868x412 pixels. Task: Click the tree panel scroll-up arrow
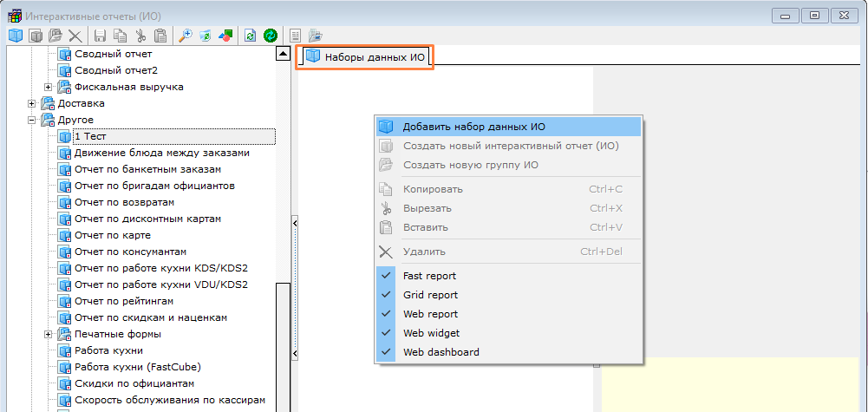(283, 54)
